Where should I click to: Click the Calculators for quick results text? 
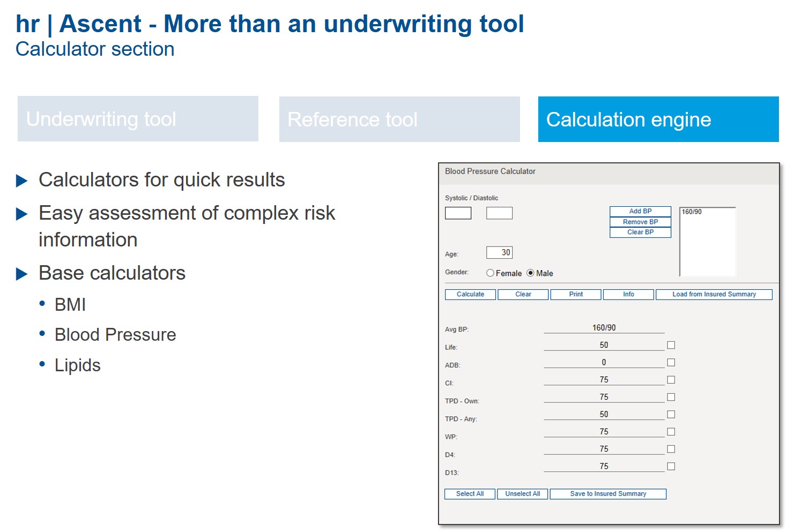162,180
